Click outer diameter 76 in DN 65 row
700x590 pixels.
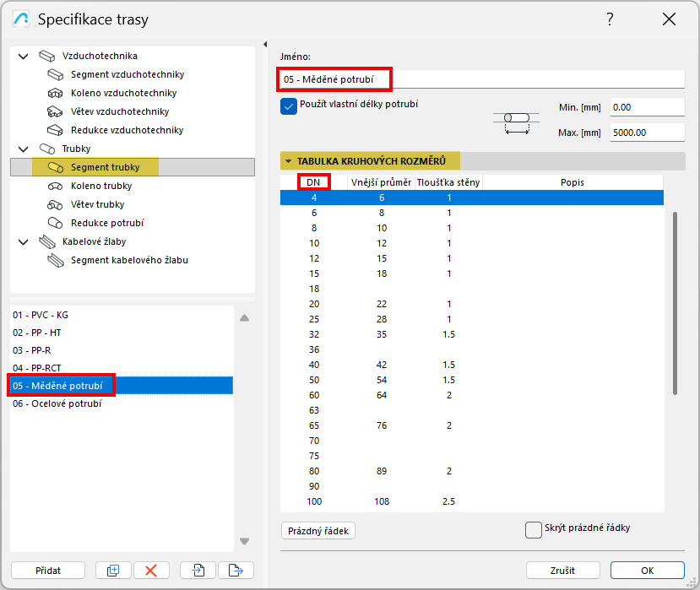382,425
